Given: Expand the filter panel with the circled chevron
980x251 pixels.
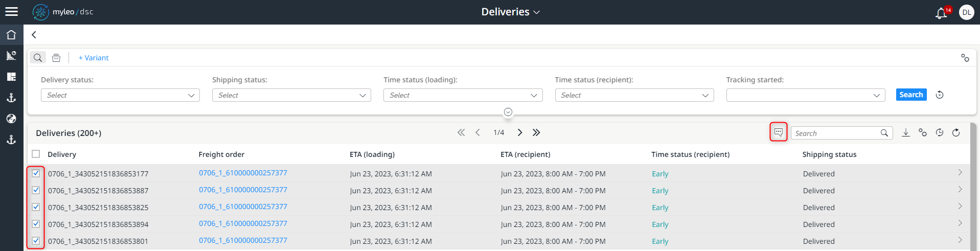Looking at the screenshot, I should (x=508, y=112).
